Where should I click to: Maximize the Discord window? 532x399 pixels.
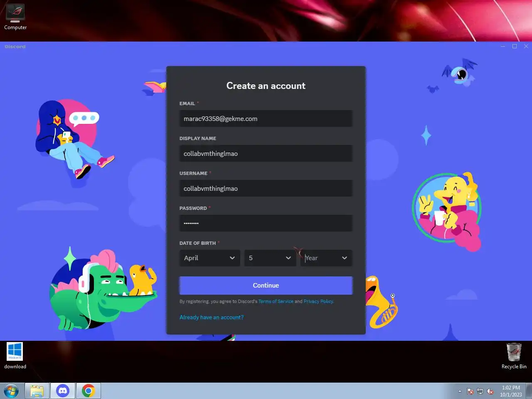(x=515, y=46)
